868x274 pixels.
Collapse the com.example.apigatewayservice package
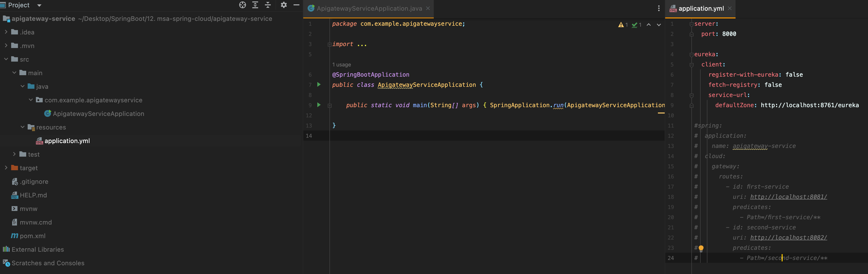(x=31, y=100)
